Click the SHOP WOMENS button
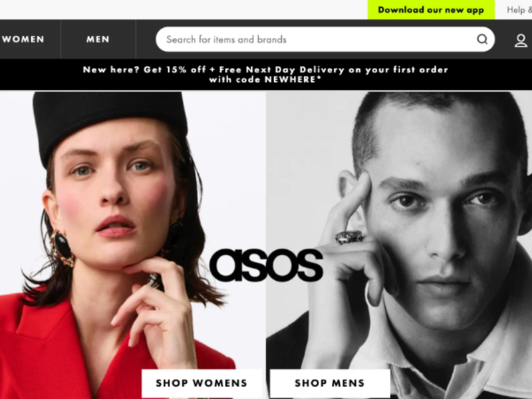 (201, 383)
